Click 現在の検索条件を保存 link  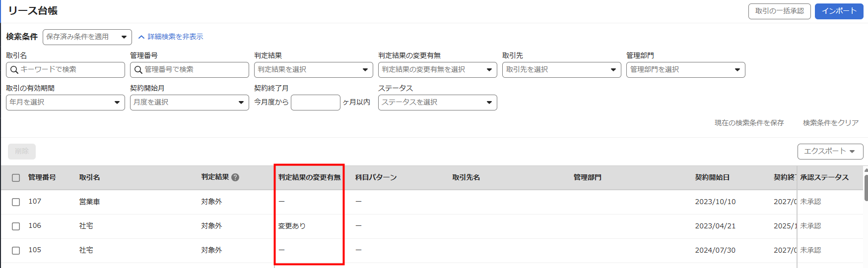(x=749, y=123)
